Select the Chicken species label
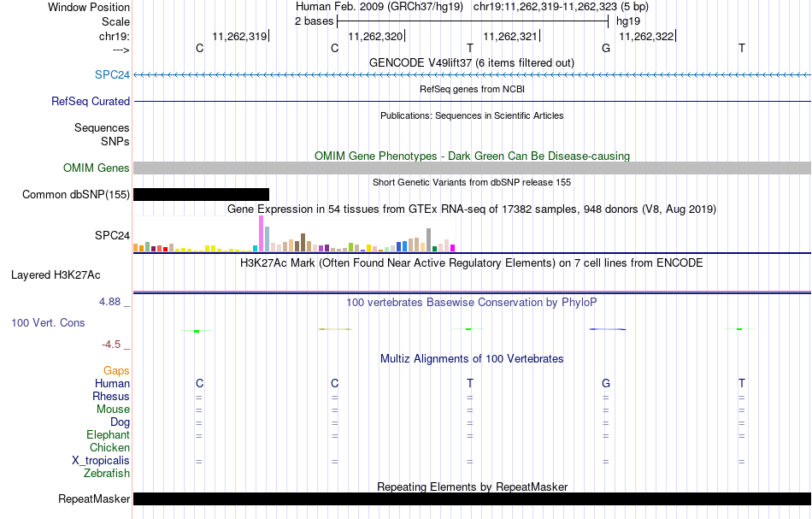The height and width of the screenshot is (519, 812). click(109, 447)
